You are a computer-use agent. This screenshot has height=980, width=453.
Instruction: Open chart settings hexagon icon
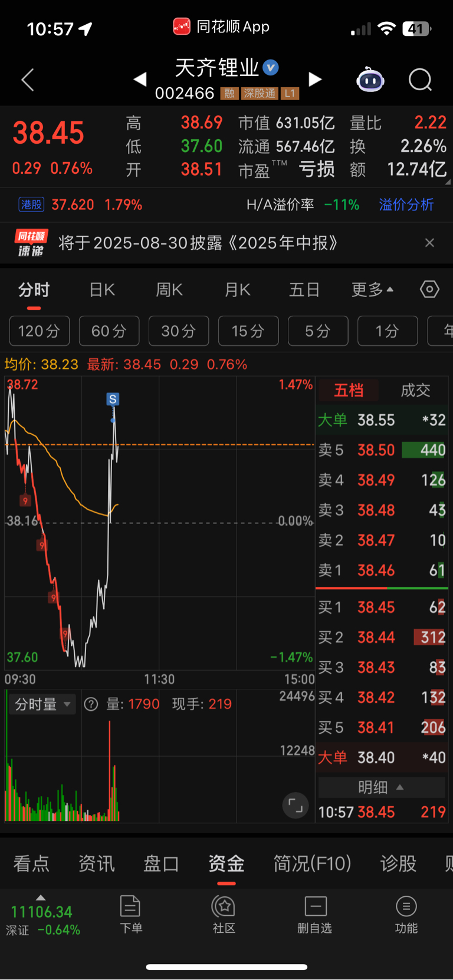[x=429, y=289]
